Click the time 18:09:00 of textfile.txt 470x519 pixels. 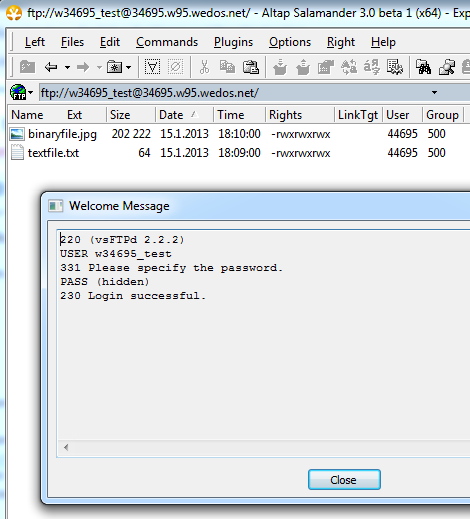tap(239, 153)
